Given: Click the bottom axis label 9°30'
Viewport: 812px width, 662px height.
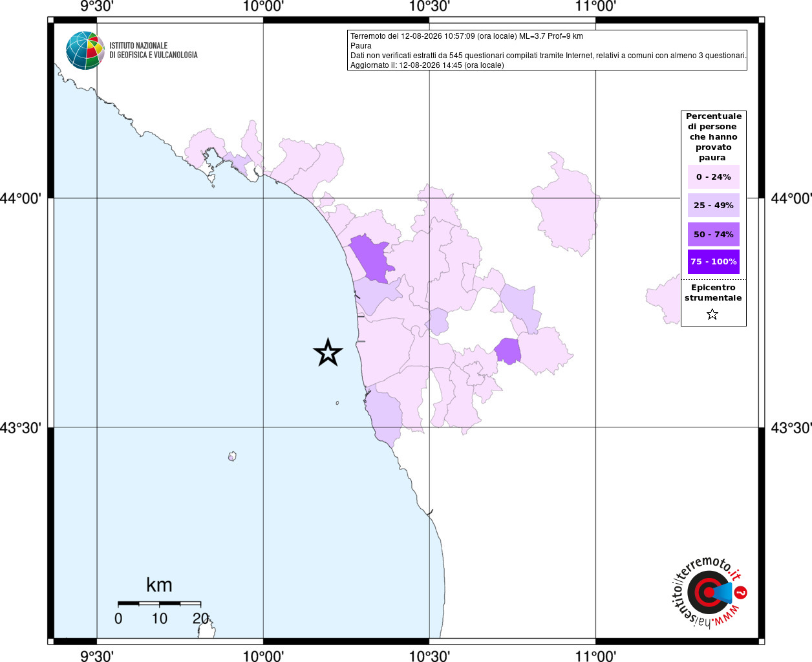Looking at the screenshot, I should point(97,656).
